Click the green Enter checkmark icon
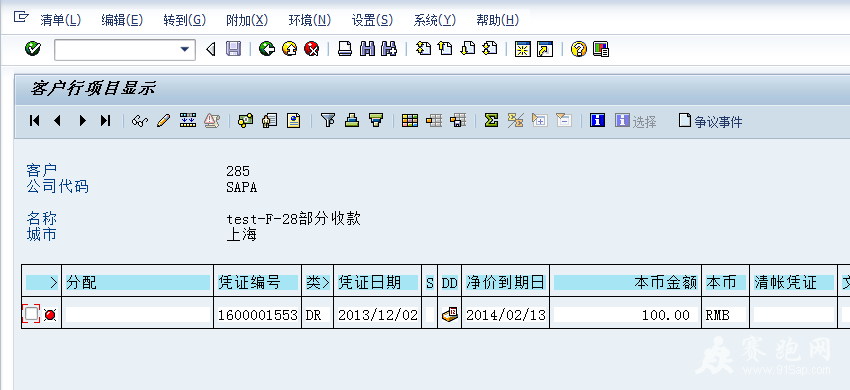The height and width of the screenshot is (390, 850). tap(33, 49)
